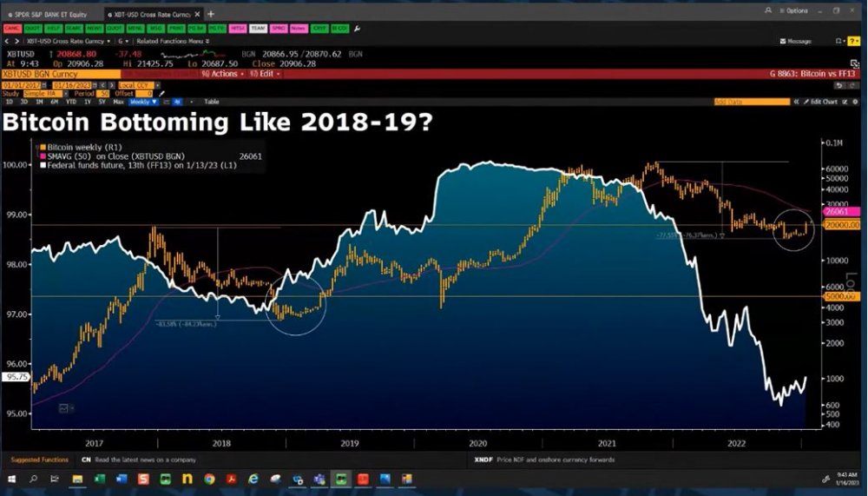
Task: Click the Edit Chart button
Action: tap(819, 102)
